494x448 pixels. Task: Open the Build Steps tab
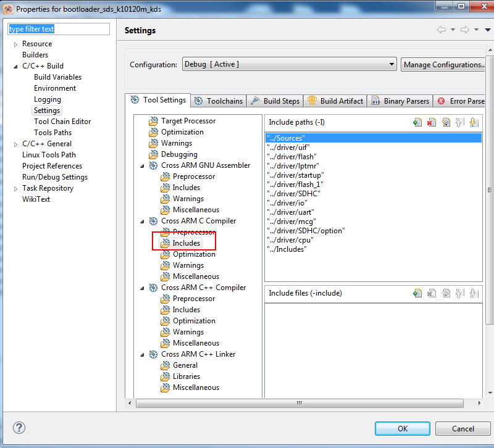(275, 101)
